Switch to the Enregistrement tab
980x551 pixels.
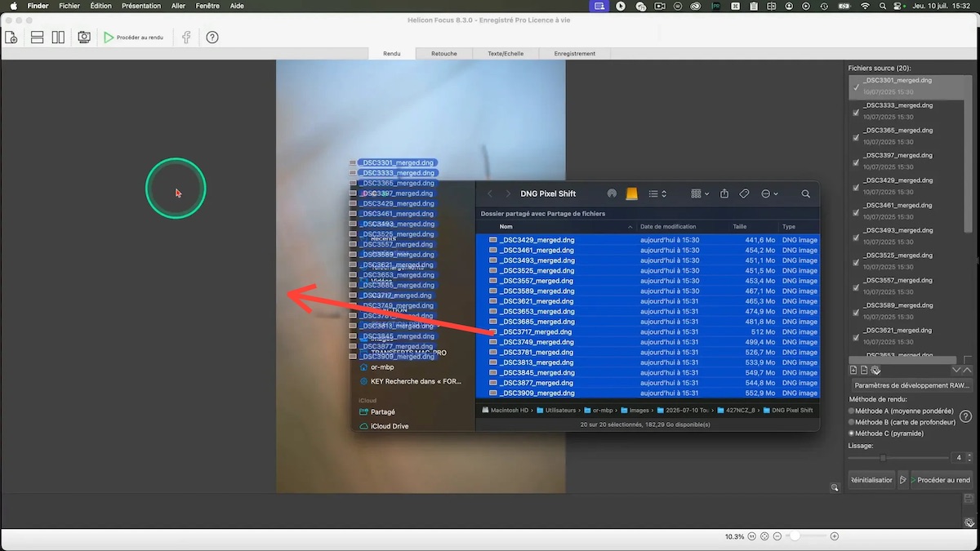coord(575,53)
